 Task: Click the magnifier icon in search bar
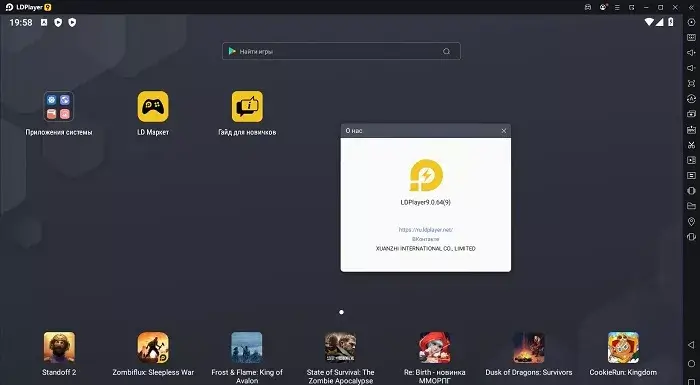(446, 51)
